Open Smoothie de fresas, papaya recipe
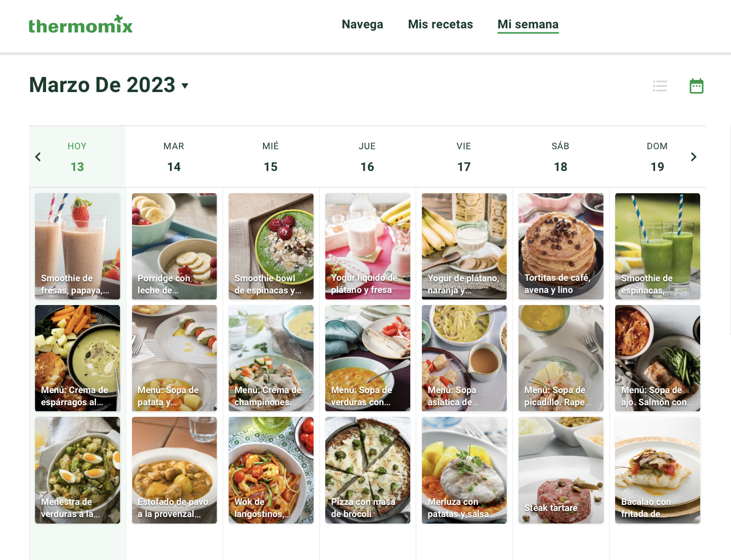731x560 pixels. coord(77,246)
